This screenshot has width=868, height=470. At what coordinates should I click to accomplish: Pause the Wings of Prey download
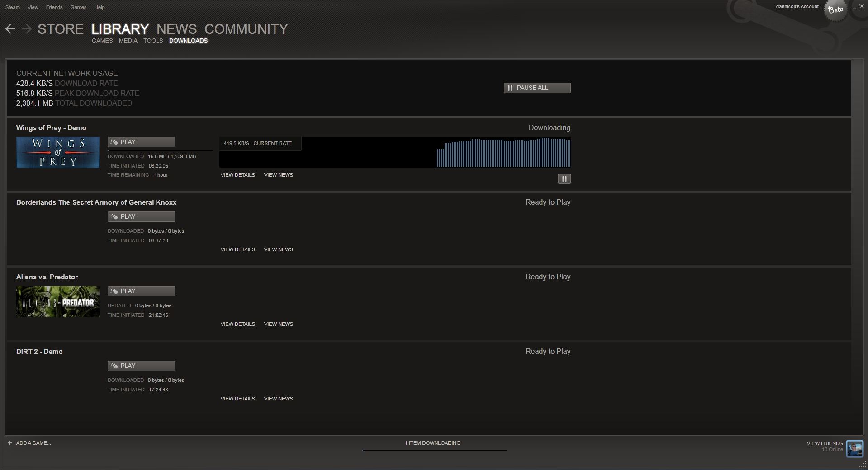(564, 179)
